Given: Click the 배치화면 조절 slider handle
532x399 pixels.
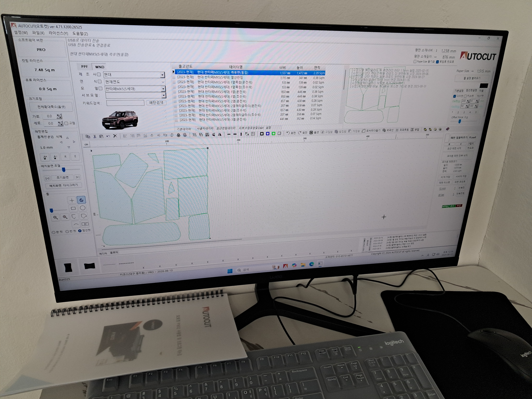Looking at the screenshot, I should (x=64, y=170).
